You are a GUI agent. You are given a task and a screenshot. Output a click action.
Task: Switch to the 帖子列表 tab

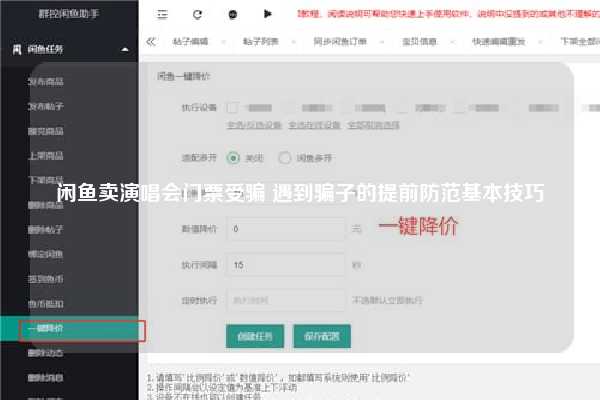[x=261, y=41]
